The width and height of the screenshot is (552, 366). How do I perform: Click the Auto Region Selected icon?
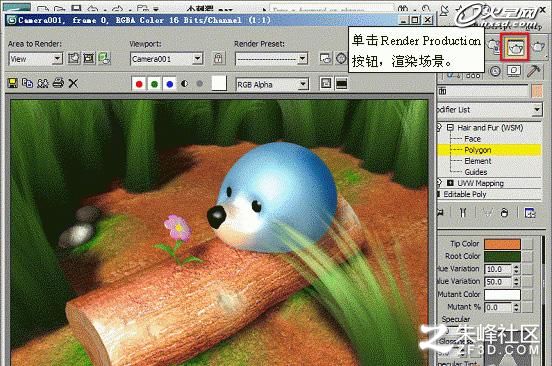tap(89, 58)
